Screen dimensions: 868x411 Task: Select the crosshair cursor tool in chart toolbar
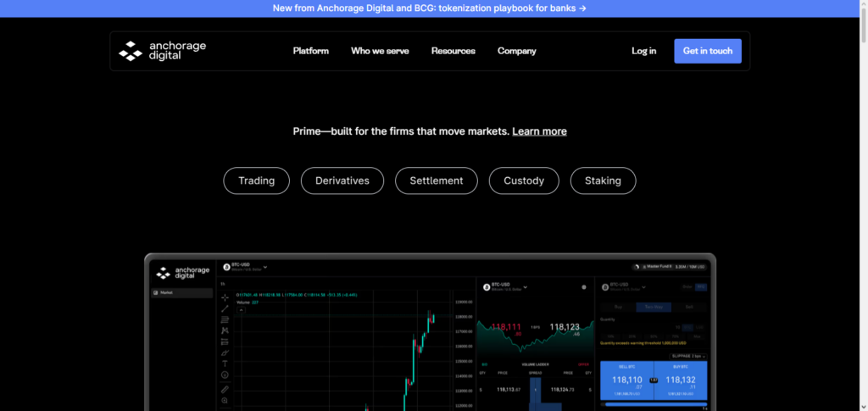tap(225, 297)
